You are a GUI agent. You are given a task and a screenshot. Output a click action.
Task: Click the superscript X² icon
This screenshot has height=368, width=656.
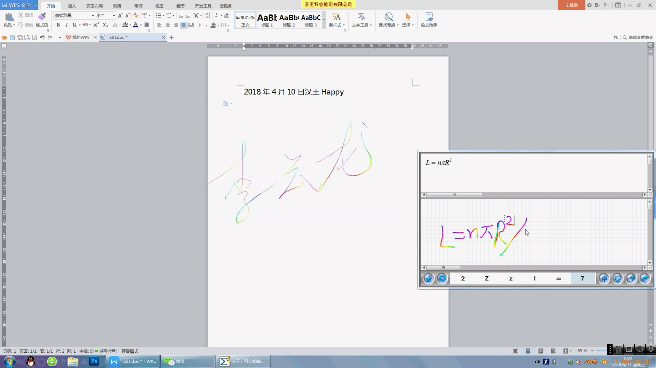click(96, 25)
